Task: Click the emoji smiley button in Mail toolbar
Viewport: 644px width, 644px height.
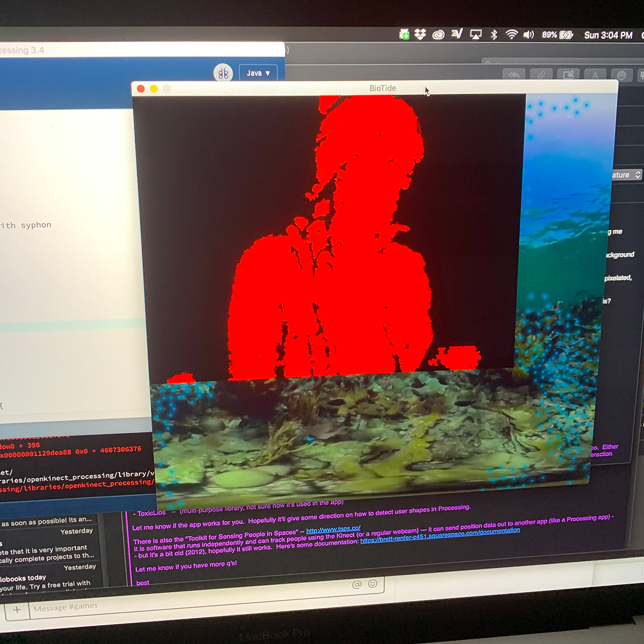Action: click(621, 75)
